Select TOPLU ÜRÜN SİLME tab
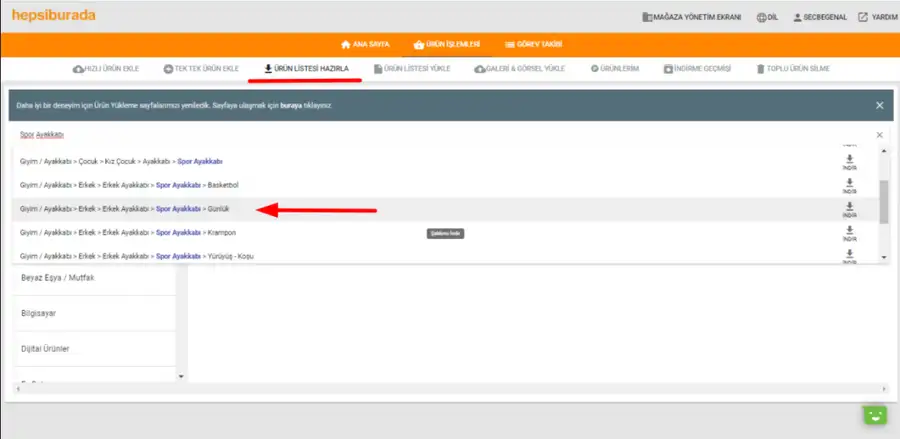The width and height of the screenshot is (900, 439). pos(793,69)
